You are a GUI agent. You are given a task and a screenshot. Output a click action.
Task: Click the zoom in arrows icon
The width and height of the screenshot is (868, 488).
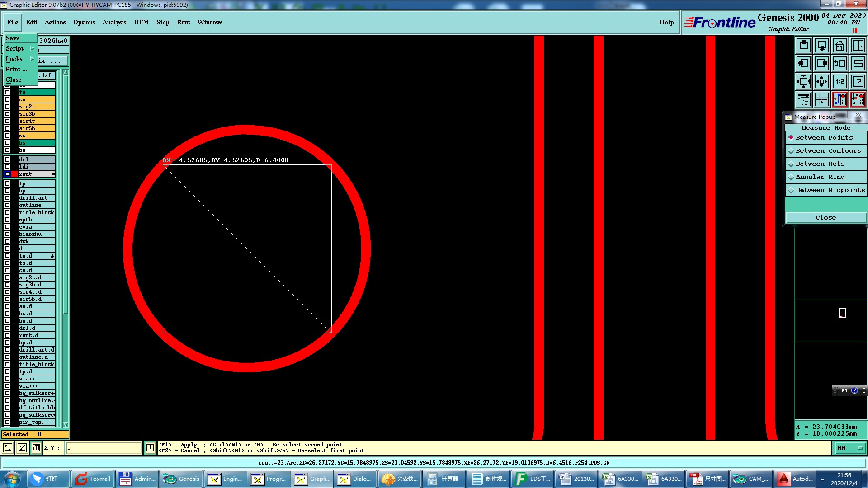(804, 81)
